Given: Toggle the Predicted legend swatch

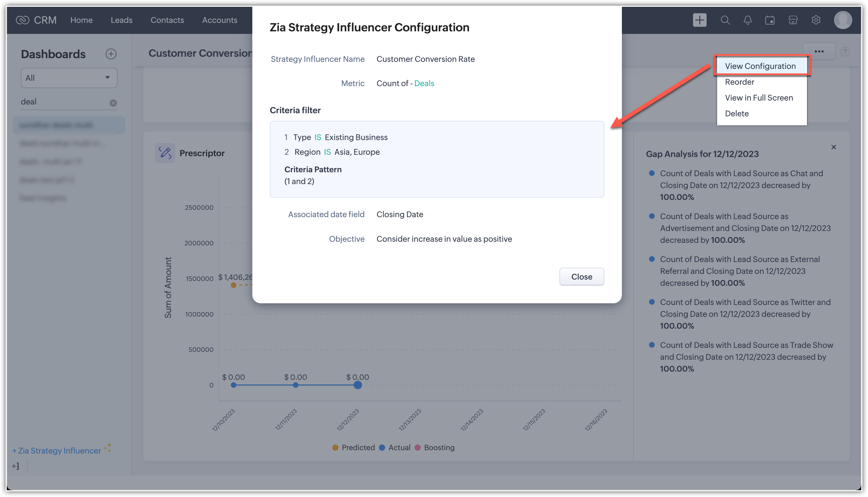Looking at the screenshot, I should click(x=335, y=448).
